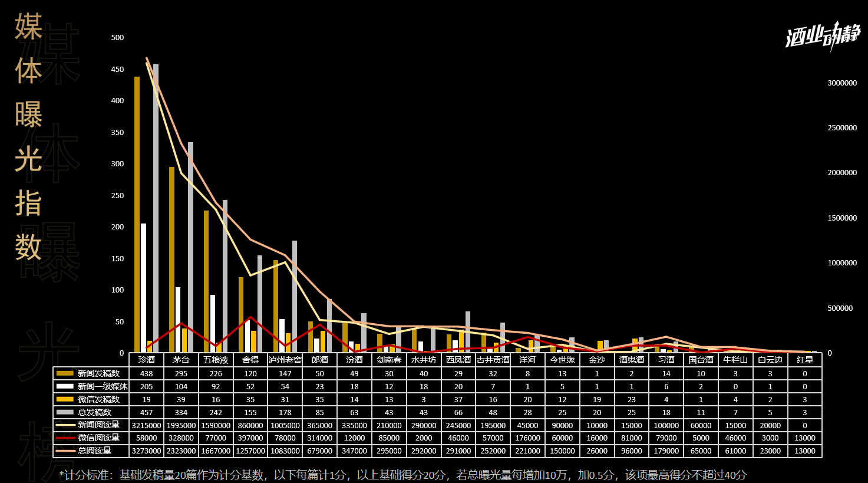
Task: Select the 习酒 column header
Action: (x=666, y=360)
